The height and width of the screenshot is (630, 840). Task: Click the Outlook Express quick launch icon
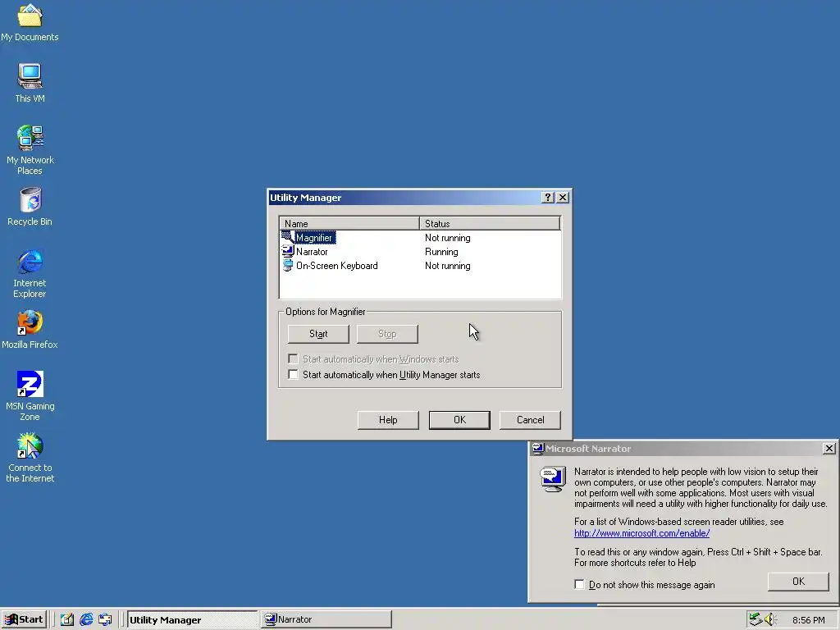(x=105, y=619)
